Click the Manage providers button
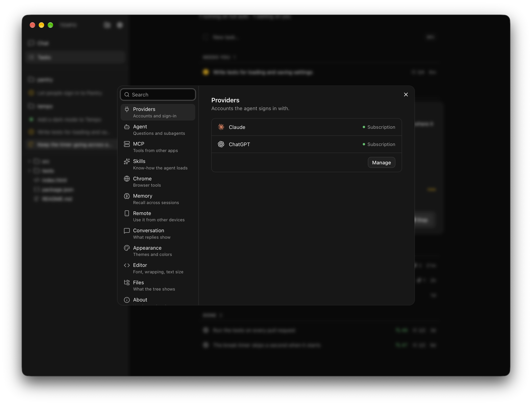The image size is (532, 405). click(x=381, y=162)
